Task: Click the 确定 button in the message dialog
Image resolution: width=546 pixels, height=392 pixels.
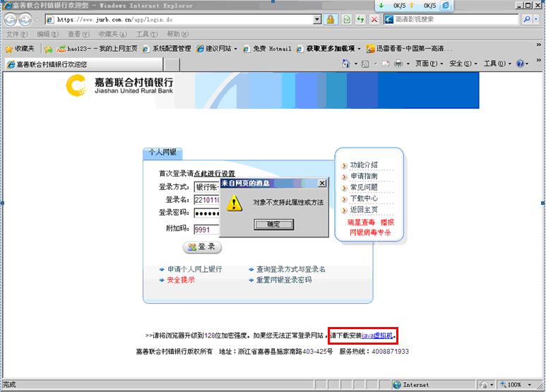Action: [273, 224]
